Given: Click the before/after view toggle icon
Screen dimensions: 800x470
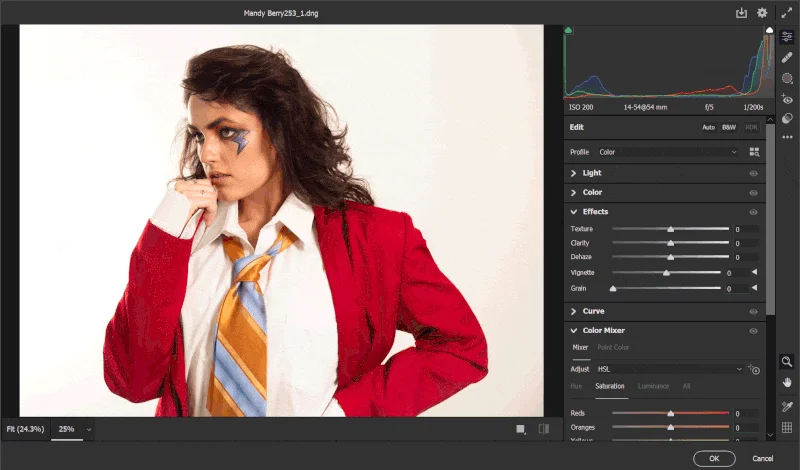Looking at the screenshot, I should pos(520,430).
